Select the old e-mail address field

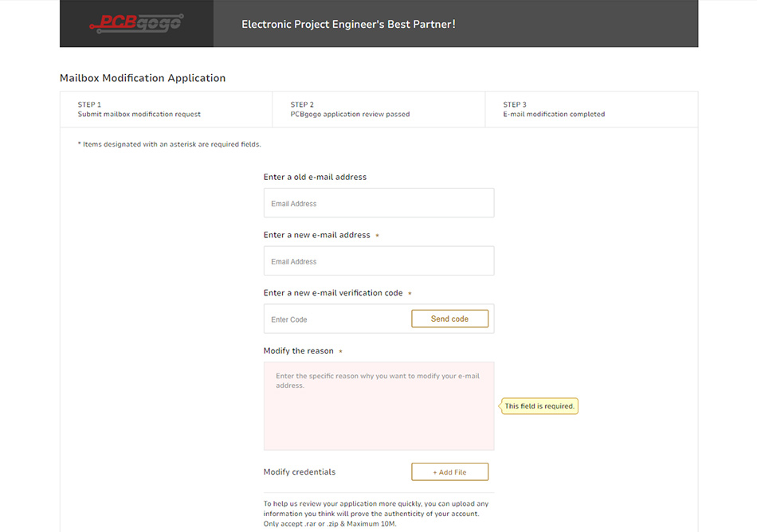coord(379,203)
